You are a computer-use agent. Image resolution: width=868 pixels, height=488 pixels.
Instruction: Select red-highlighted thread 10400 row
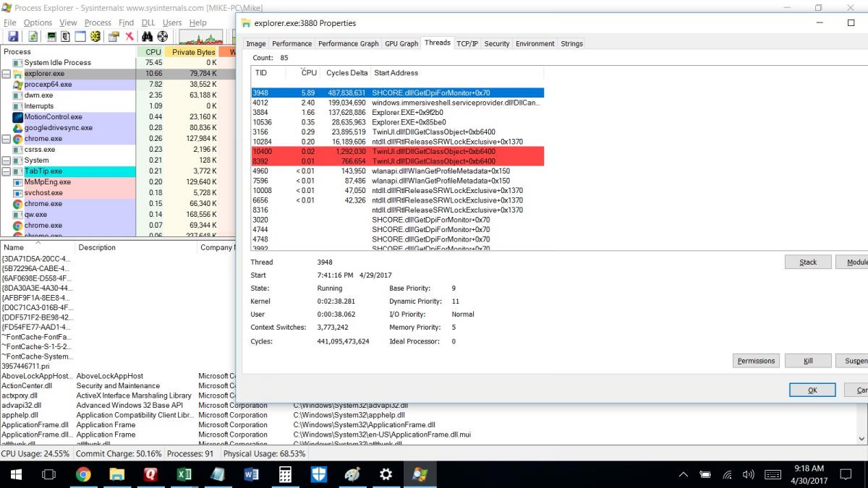click(x=397, y=152)
